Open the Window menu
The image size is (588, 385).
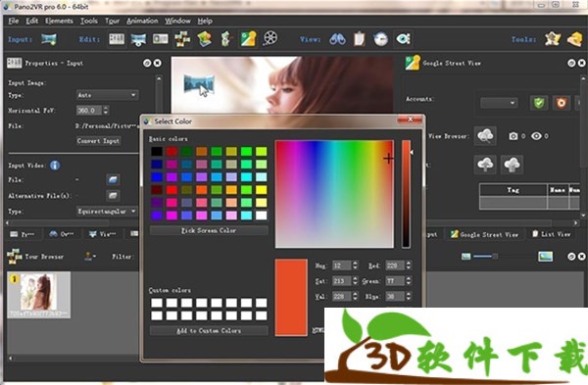click(x=178, y=21)
